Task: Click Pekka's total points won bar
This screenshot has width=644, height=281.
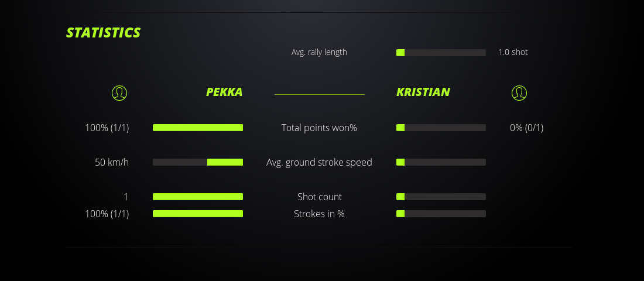Action: click(x=198, y=128)
